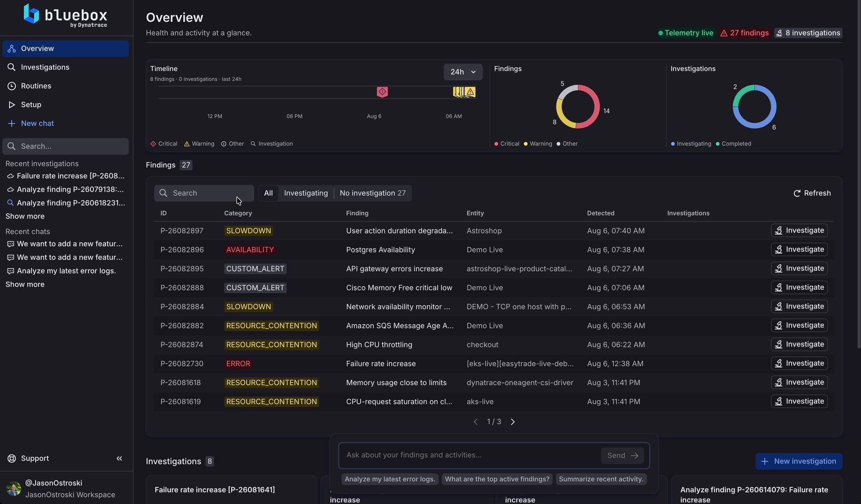Click the Refresh icon for findings

[797, 193]
